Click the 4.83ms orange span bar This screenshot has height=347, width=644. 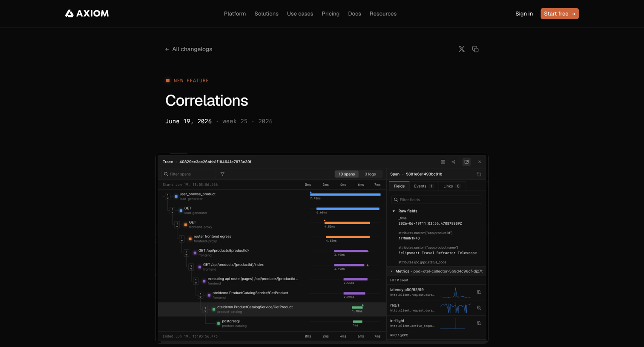click(x=347, y=223)
